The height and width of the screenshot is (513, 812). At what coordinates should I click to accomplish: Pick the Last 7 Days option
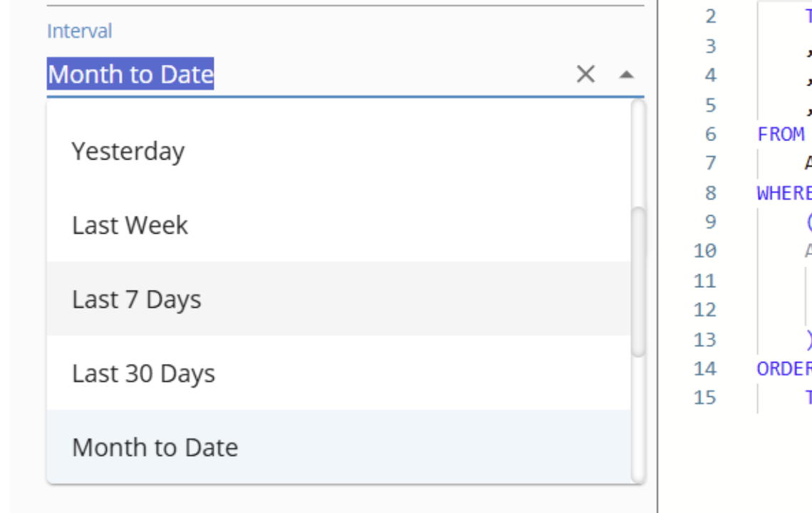coord(137,299)
